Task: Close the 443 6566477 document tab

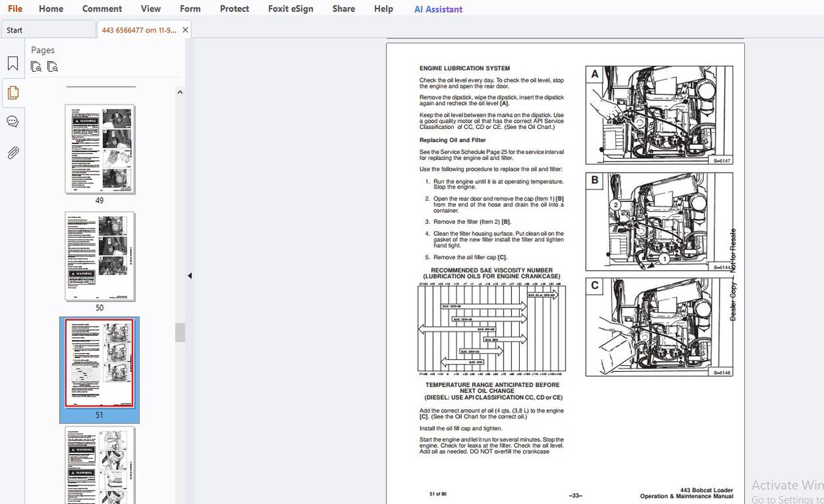Action: (x=185, y=29)
